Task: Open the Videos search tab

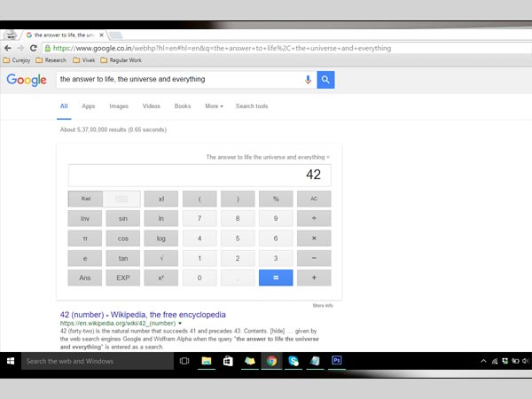Action: pyautogui.click(x=151, y=106)
